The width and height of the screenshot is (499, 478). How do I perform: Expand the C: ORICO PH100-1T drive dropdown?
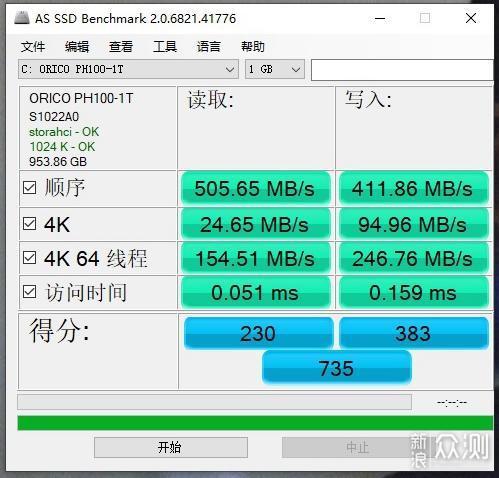tap(128, 69)
